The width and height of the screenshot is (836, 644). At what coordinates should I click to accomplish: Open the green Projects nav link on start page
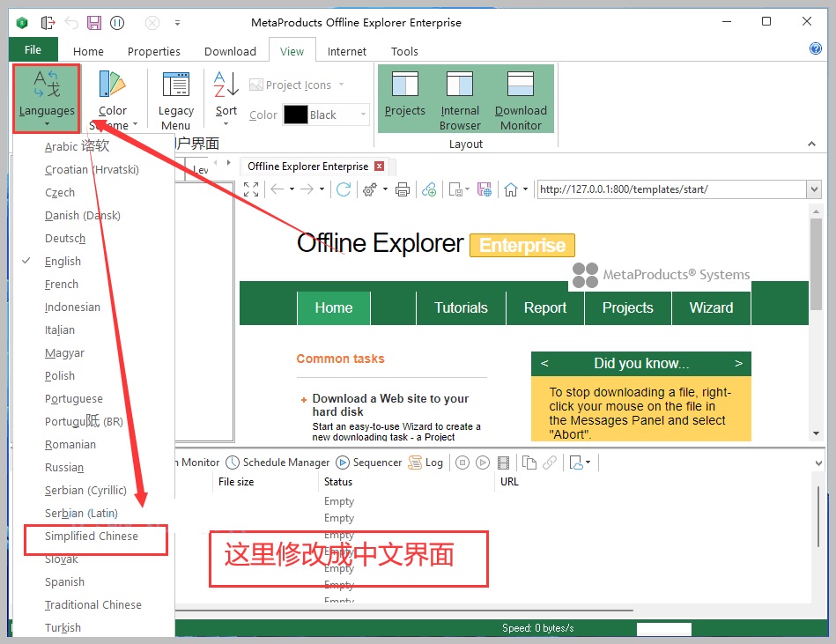pyautogui.click(x=627, y=308)
